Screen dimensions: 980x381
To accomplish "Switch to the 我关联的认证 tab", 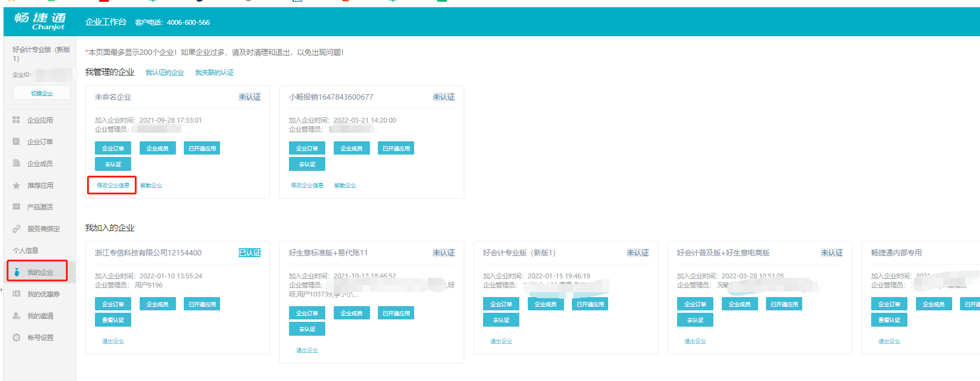I will pos(214,72).
